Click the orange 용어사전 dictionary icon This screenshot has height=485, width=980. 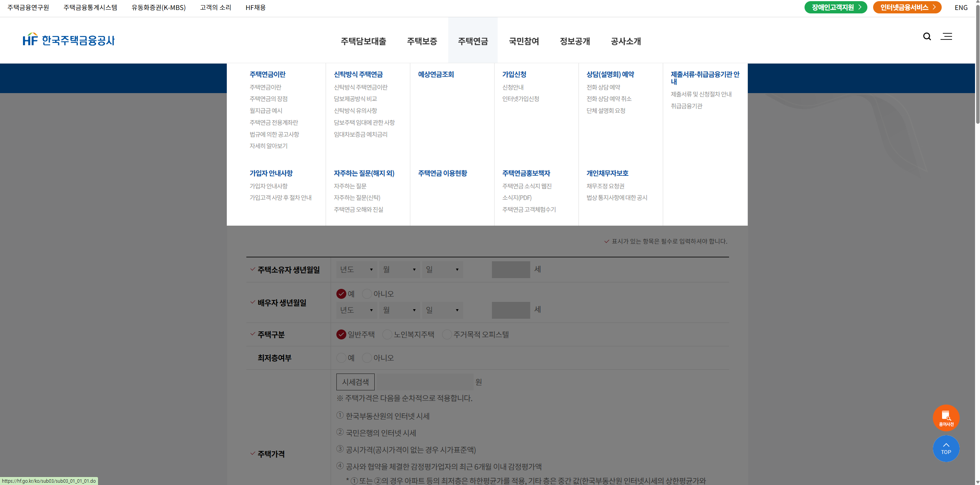946,418
